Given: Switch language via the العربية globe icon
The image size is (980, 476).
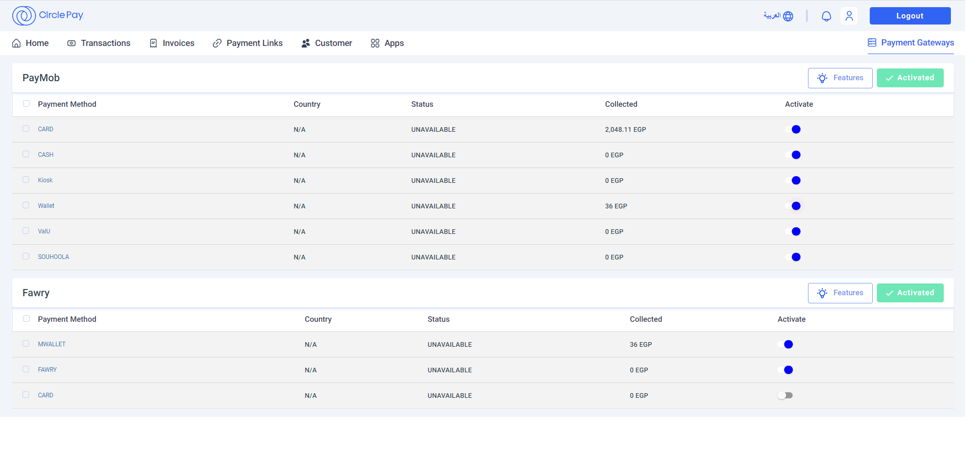Looking at the screenshot, I should tap(778, 16).
